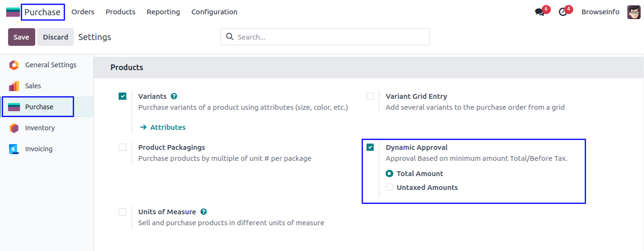Open the Reporting menu
Viewport: 644px width, 251px height.
163,12
